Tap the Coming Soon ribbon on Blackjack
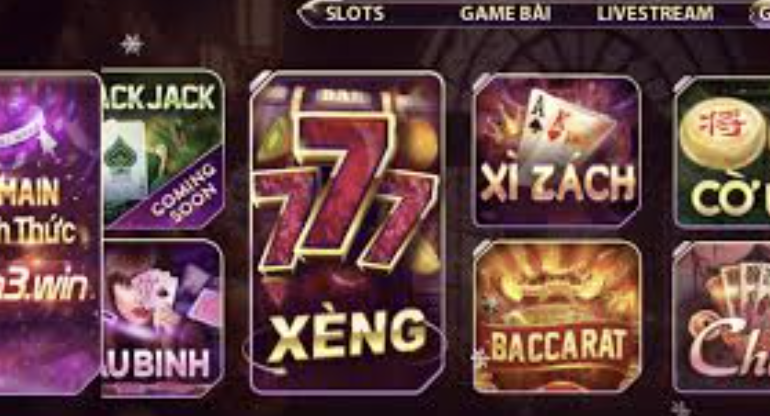Viewport: 770px width, 416px height. click(x=184, y=191)
